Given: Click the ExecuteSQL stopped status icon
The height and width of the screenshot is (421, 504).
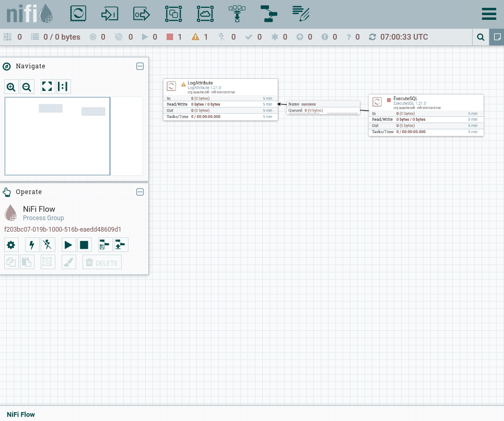Looking at the screenshot, I should pyautogui.click(x=389, y=100).
